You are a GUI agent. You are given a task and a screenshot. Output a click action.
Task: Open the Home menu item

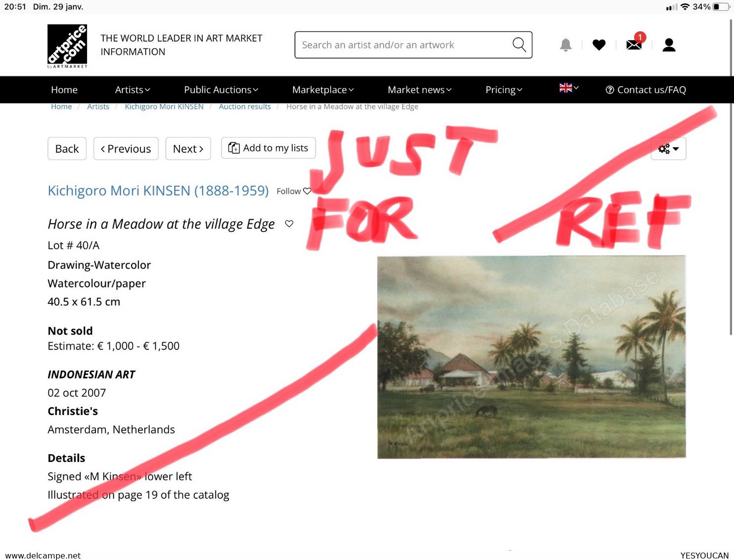pos(64,90)
